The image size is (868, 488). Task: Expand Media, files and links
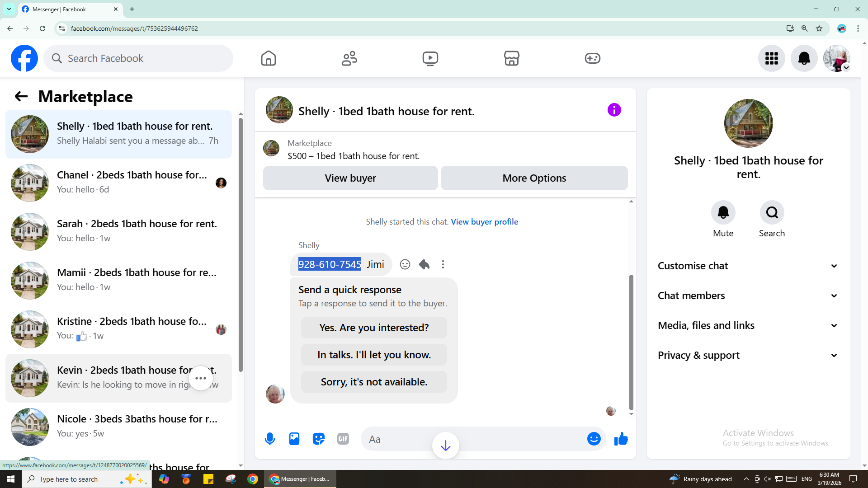[748, 325]
